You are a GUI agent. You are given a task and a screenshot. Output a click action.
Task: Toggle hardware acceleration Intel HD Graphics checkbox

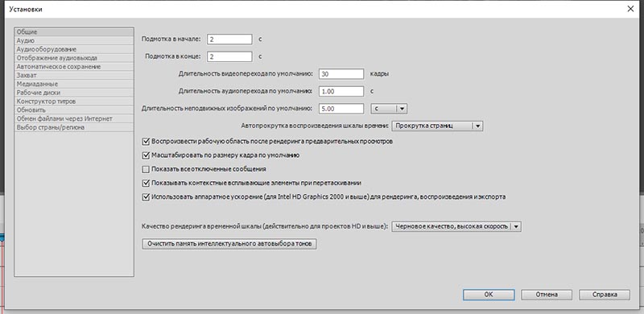tap(146, 197)
